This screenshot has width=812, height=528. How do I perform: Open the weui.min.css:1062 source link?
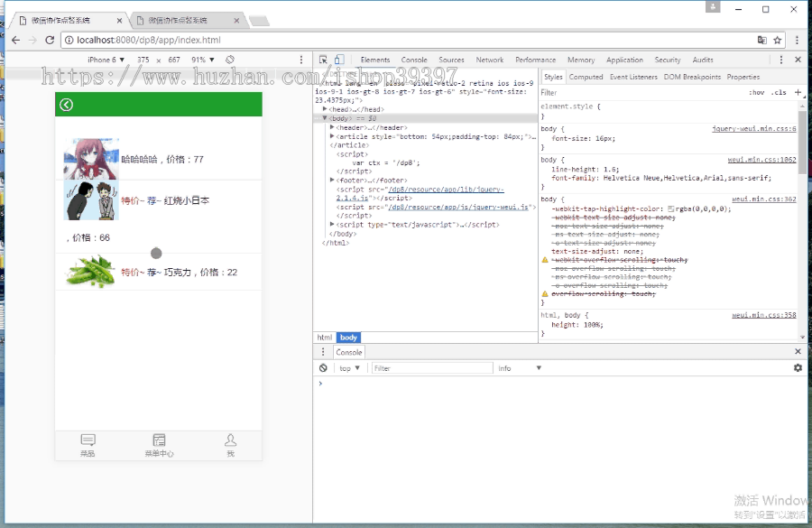761,160
